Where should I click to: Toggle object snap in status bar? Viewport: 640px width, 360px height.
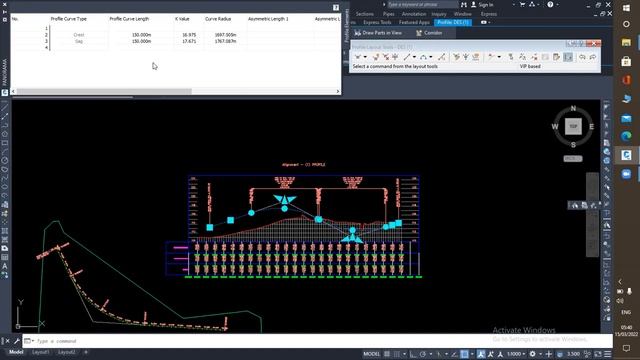464,354
